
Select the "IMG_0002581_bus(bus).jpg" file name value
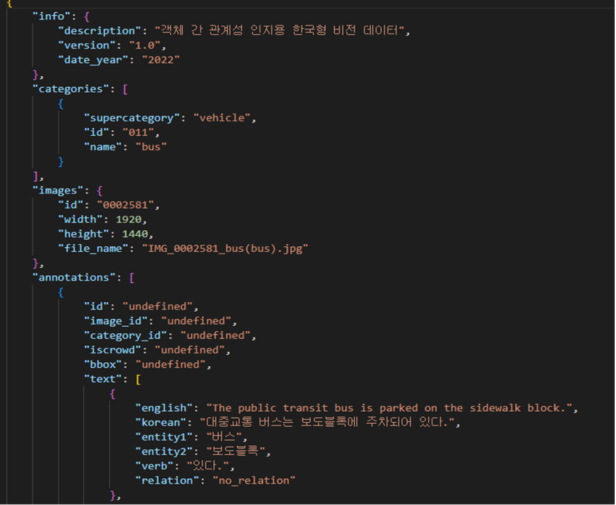pyautogui.click(x=225, y=249)
